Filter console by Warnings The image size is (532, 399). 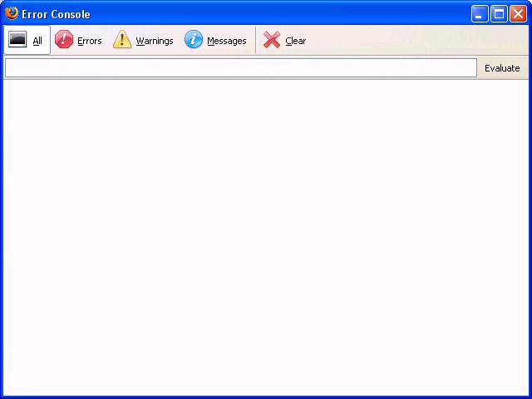[143, 40]
